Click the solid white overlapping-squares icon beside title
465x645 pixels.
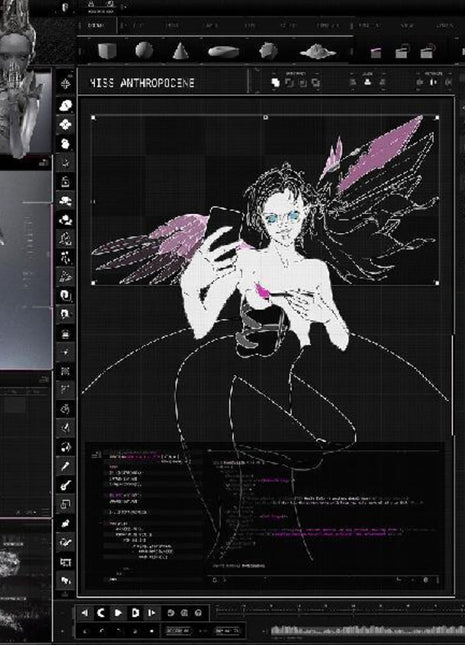275,83
